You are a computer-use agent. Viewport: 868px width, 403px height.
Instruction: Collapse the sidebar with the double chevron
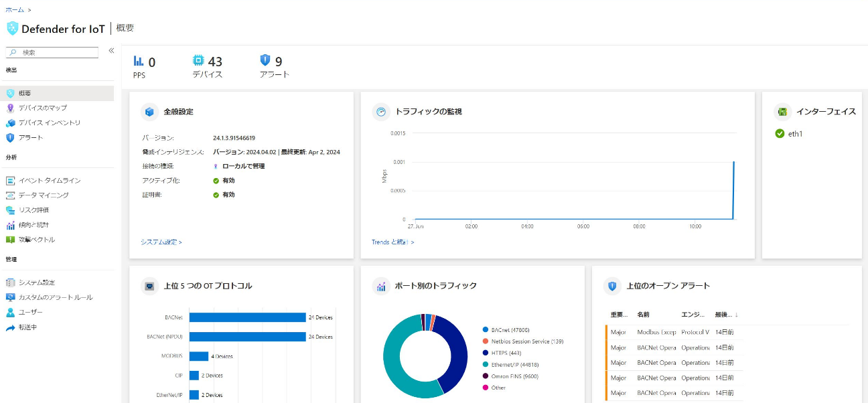[111, 51]
